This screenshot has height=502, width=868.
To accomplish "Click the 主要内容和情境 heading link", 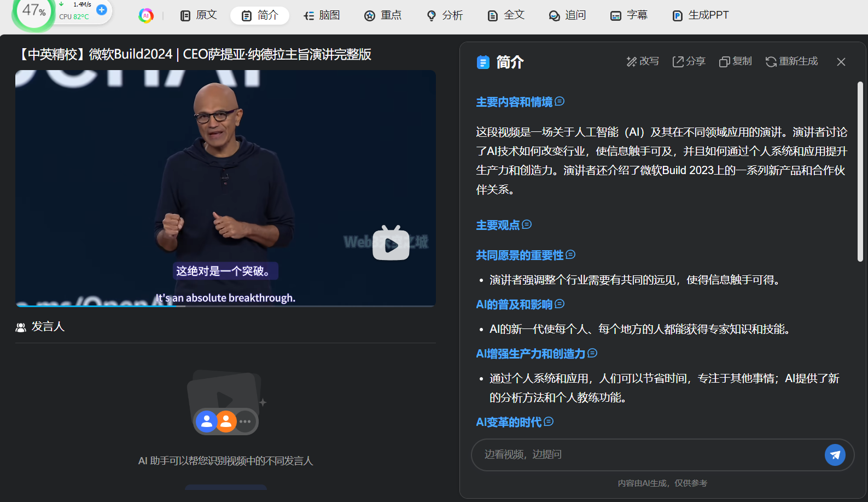I will [x=514, y=102].
